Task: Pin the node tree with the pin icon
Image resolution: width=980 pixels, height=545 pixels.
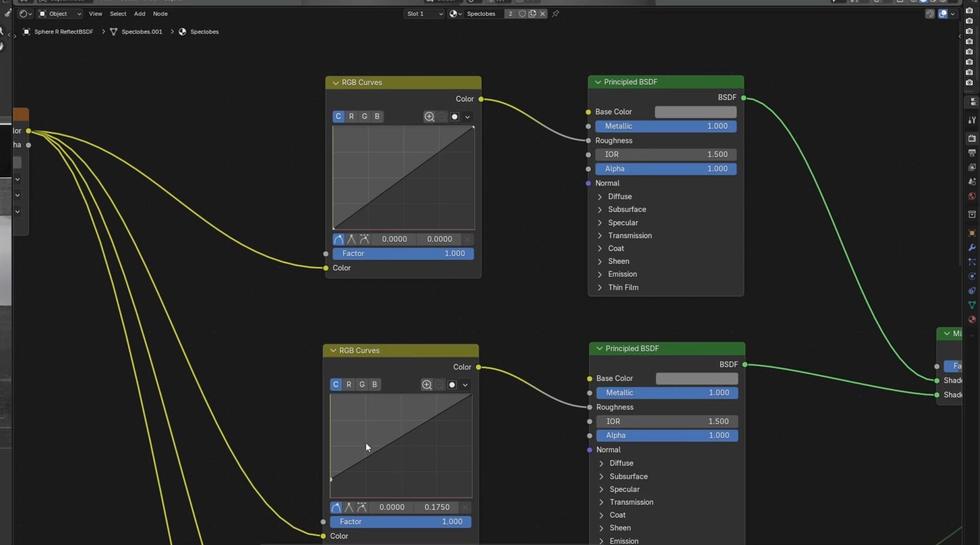Action: [556, 14]
